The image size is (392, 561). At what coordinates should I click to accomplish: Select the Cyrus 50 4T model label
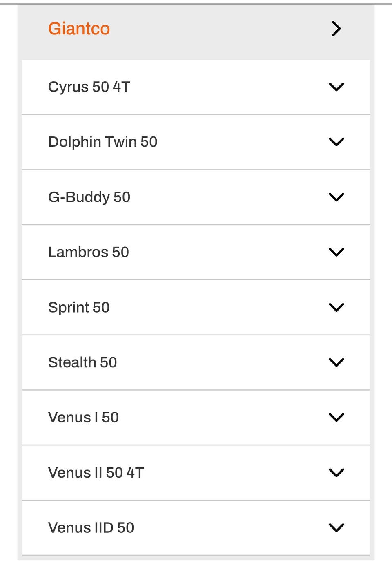[x=89, y=87]
